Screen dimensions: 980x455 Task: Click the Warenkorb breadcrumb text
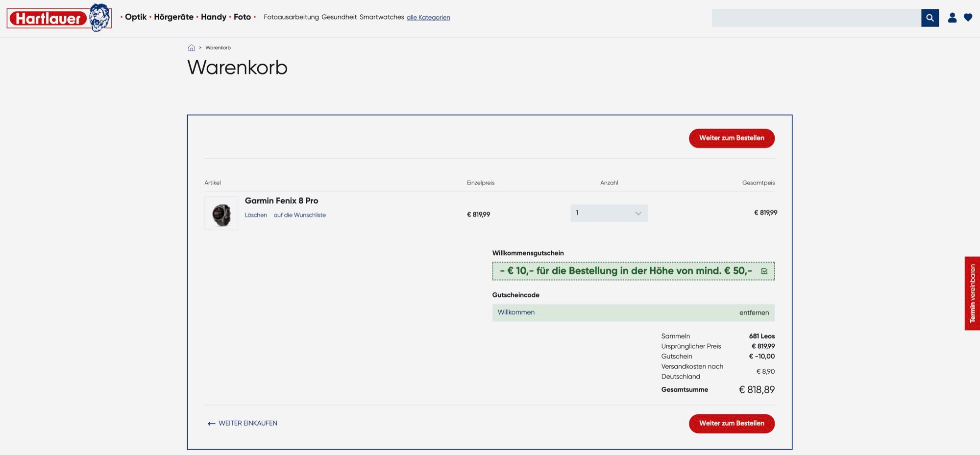tap(218, 48)
